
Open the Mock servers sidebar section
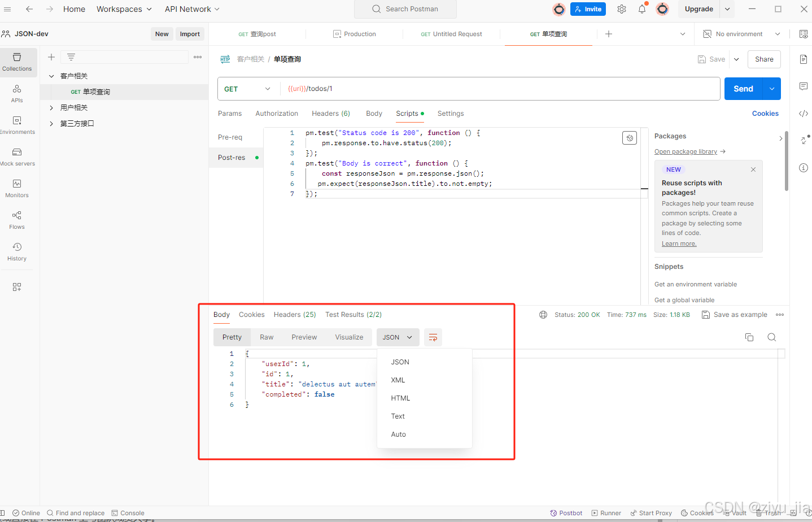point(17,156)
